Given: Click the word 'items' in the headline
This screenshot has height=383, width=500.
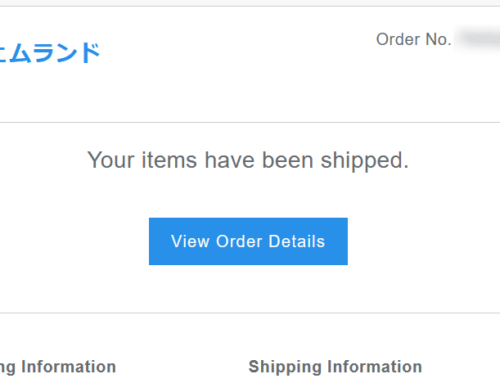Looking at the screenshot, I should (169, 160).
